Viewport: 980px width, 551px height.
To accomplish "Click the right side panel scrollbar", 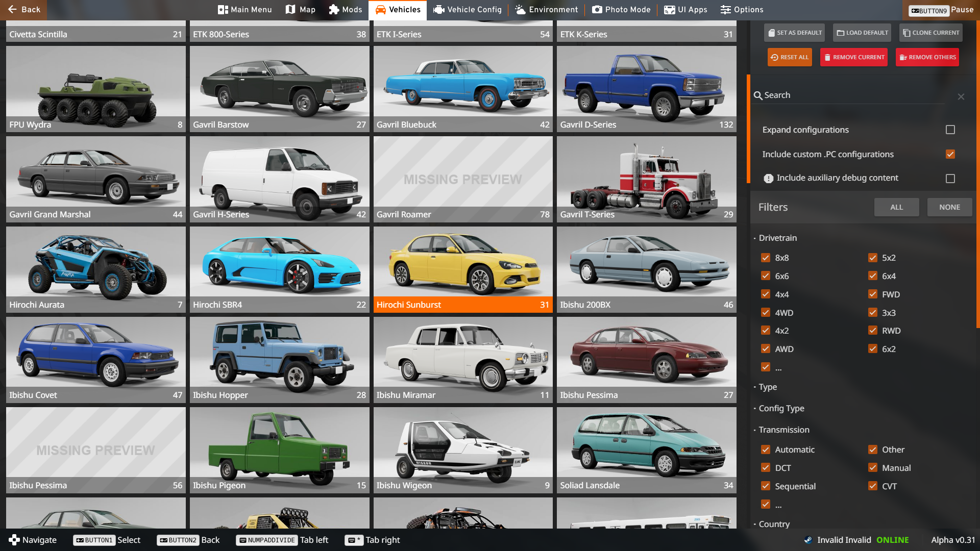I will point(977,174).
